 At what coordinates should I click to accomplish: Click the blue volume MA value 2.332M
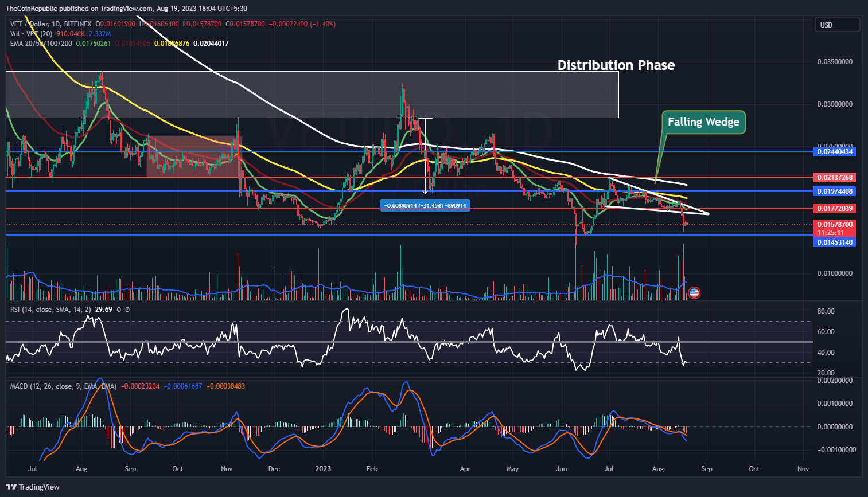pos(100,34)
